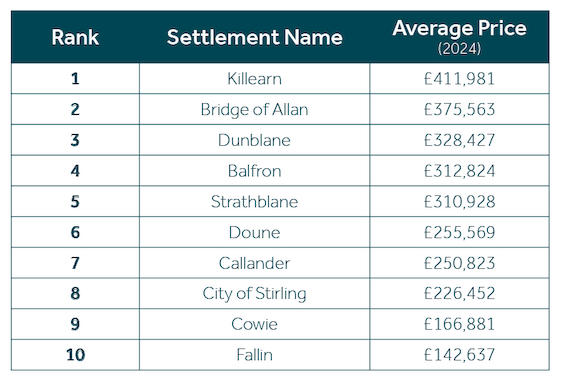Select the Cowie settlement name
The height and width of the screenshot is (382, 564).
254,324
